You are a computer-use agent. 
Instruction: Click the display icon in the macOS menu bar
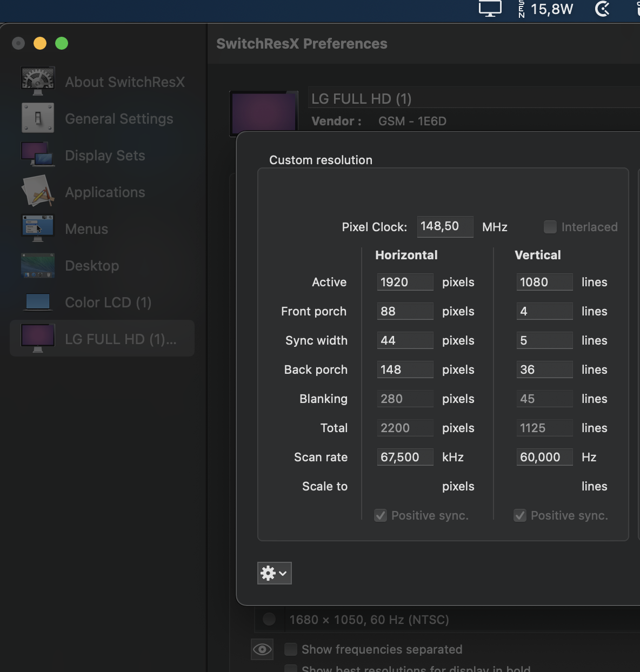pos(490,9)
